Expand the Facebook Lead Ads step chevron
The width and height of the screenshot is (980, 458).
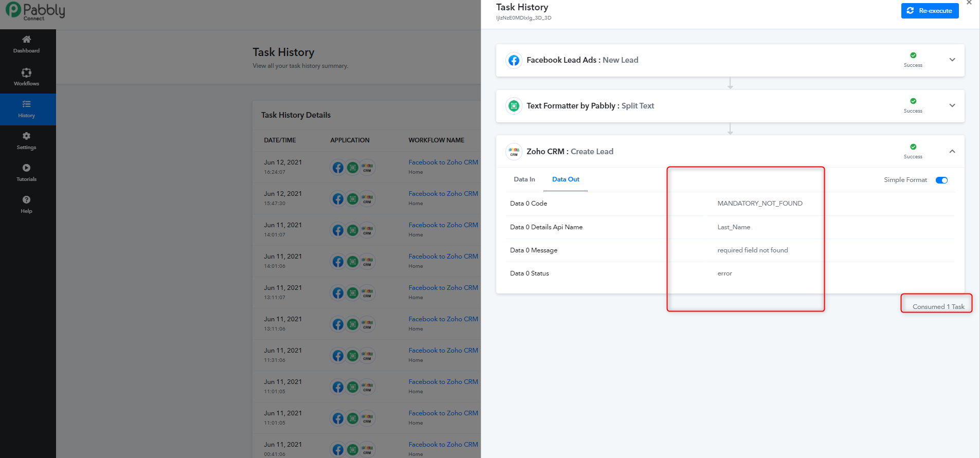[952, 60]
